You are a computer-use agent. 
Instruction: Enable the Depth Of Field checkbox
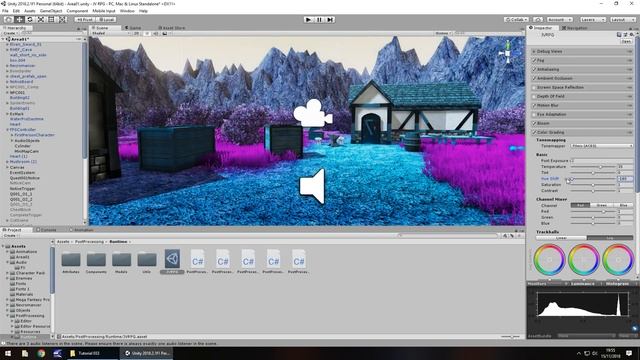[x=534, y=96]
